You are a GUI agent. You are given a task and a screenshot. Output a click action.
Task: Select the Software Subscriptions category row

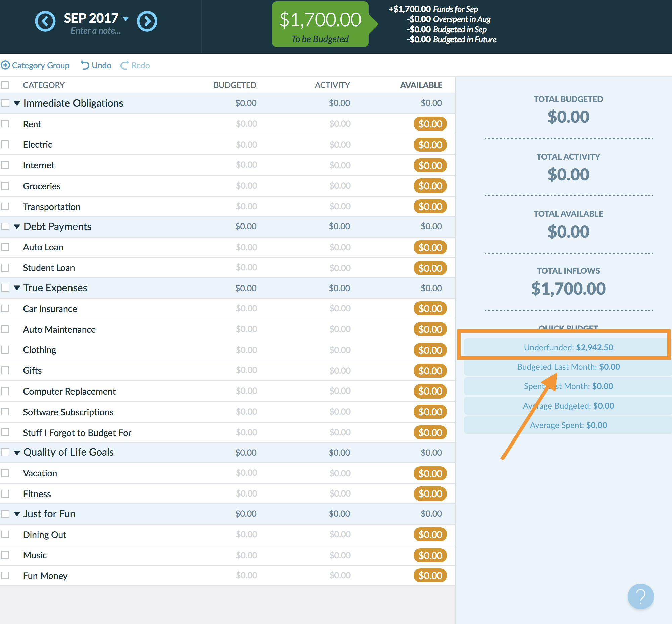[x=228, y=412]
